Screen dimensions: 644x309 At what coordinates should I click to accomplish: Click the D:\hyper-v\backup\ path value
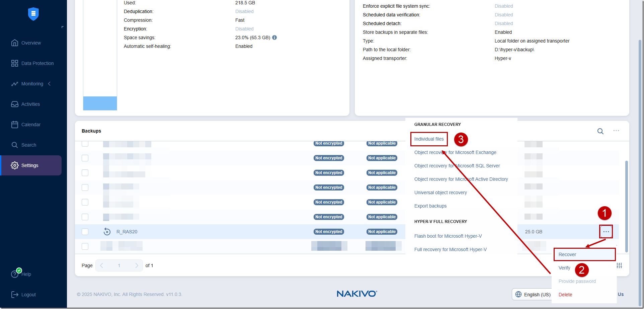tap(514, 50)
